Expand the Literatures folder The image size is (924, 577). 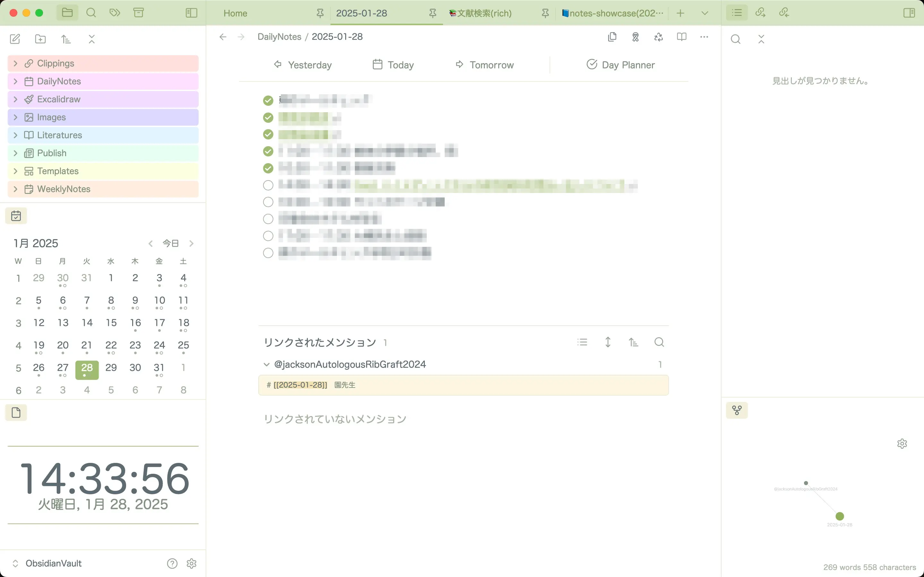60,135
